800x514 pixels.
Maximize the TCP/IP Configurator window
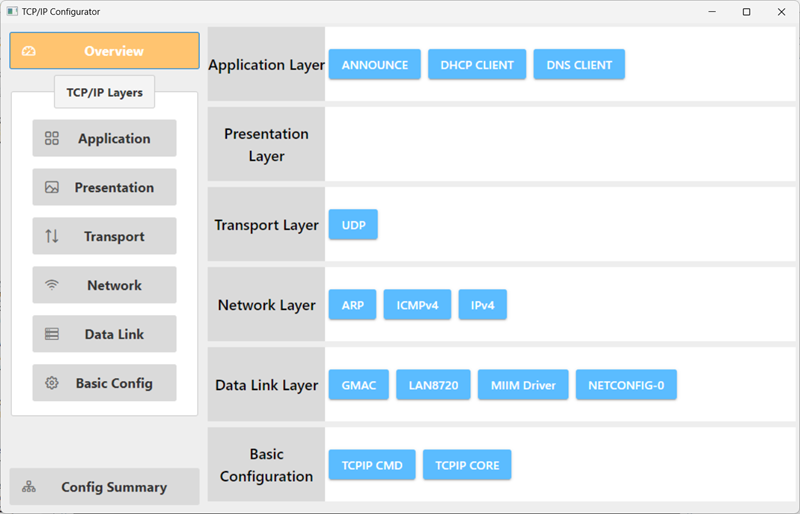pos(746,12)
